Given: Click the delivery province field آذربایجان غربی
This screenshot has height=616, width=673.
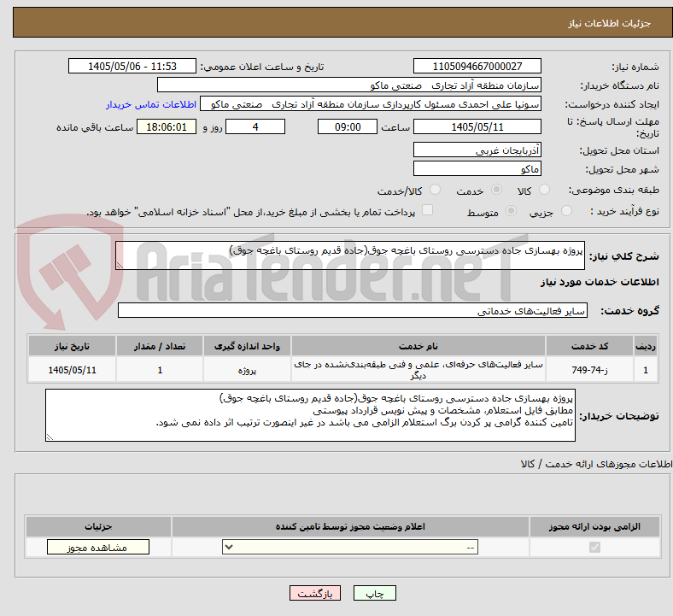Looking at the screenshot, I should coord(477,150).
